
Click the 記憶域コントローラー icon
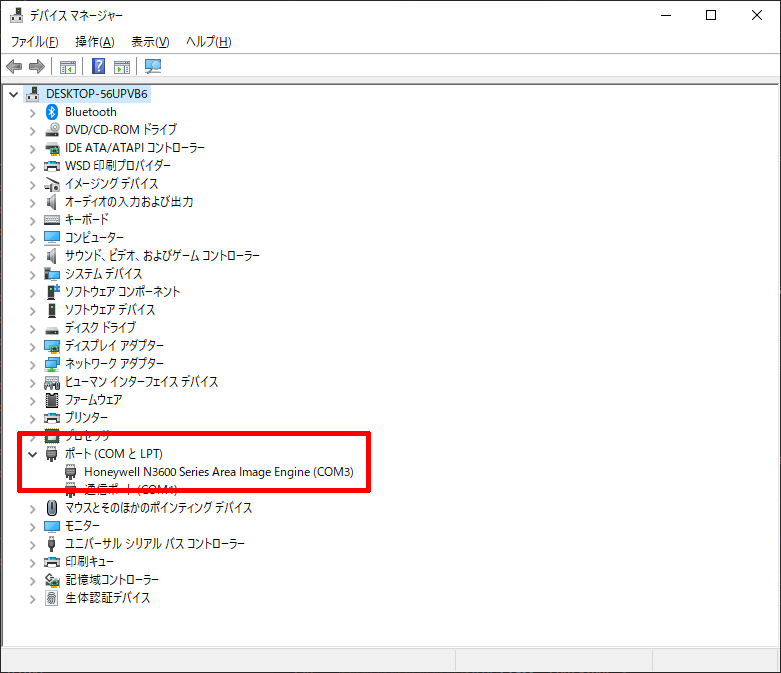52,580
